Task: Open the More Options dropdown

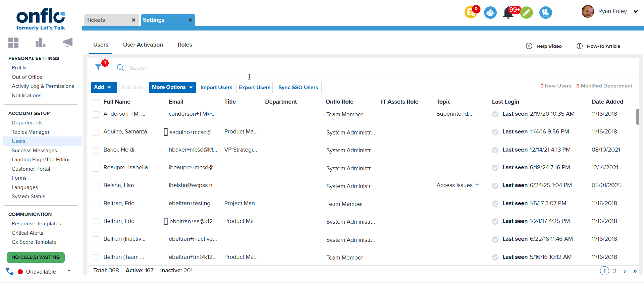Action: 172,88
